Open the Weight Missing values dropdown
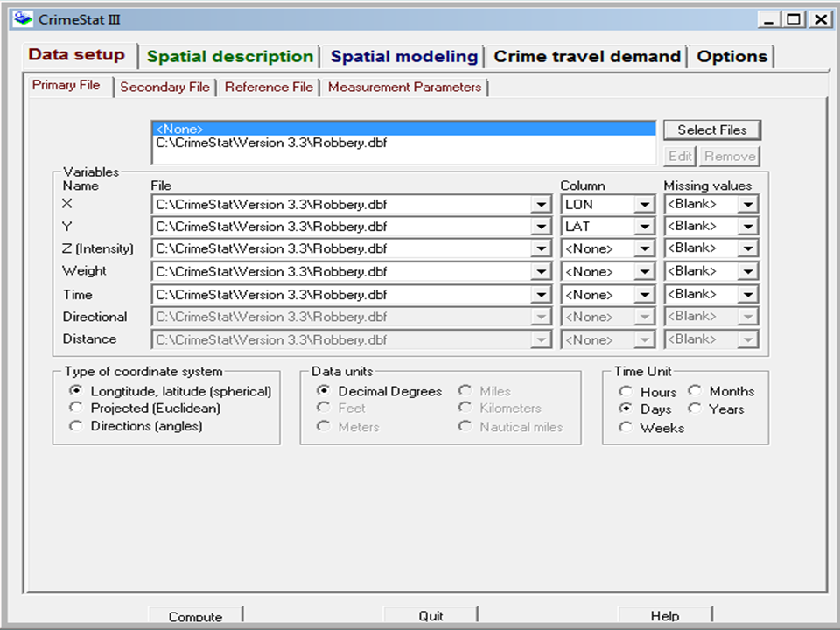 coord(748,272)
